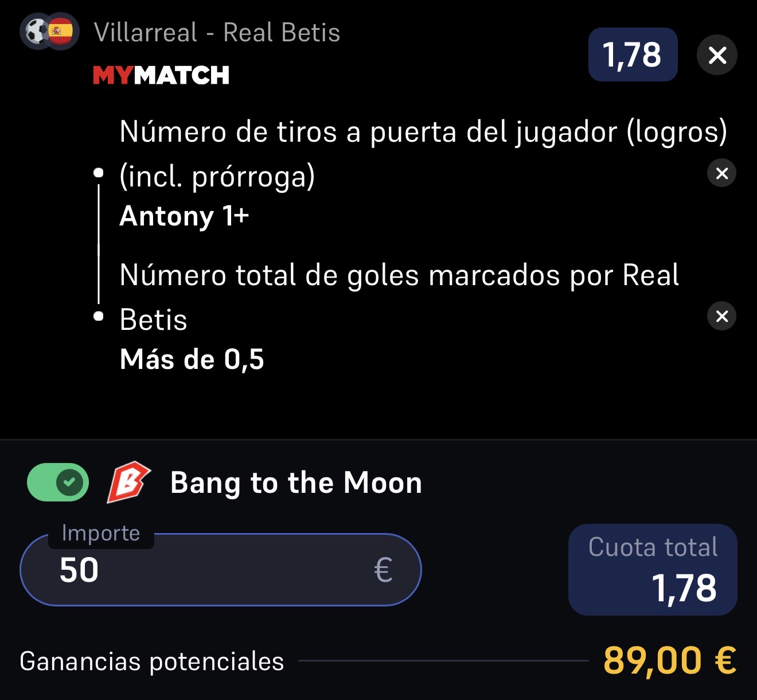
Task: Click the Número total de goles market
Action: pos(399,297)
